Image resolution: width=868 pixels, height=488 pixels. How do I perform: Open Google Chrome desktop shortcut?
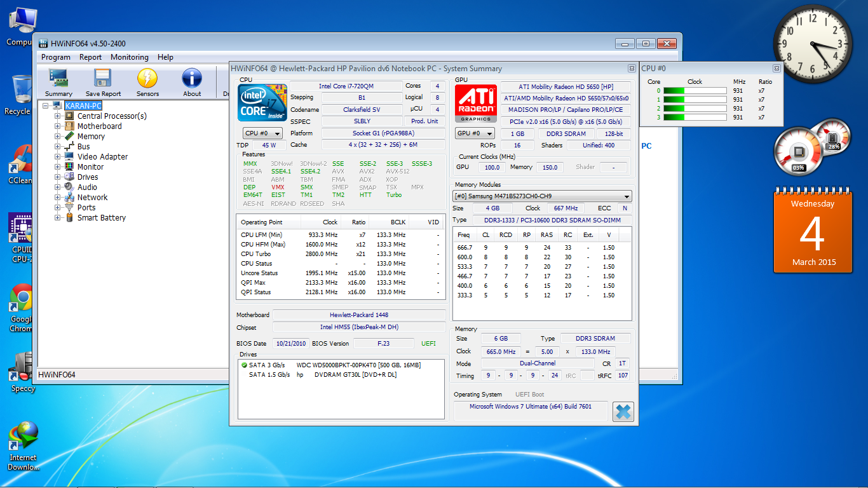tap(21, 308)
